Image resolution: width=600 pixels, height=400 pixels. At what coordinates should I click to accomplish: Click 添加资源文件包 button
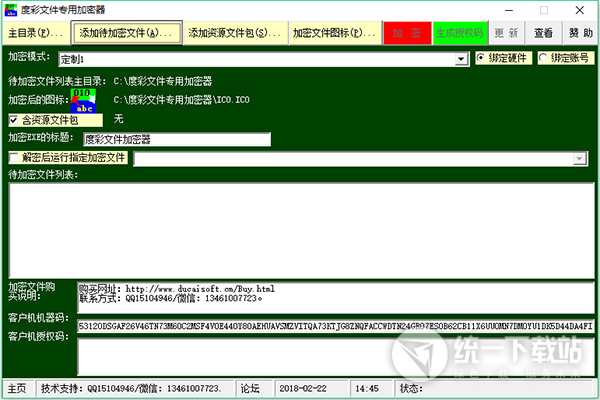(x=234, y=33)
